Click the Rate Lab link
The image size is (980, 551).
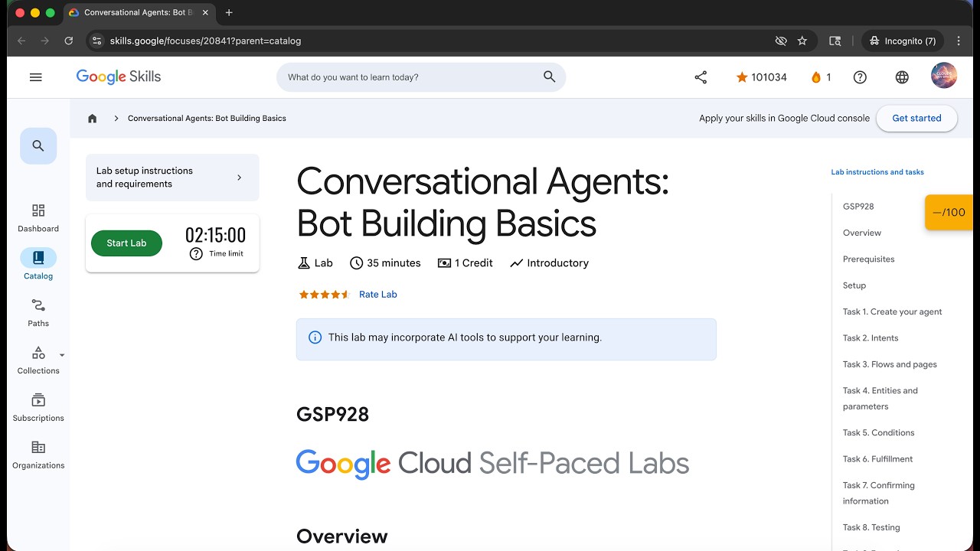coord(378,295)
